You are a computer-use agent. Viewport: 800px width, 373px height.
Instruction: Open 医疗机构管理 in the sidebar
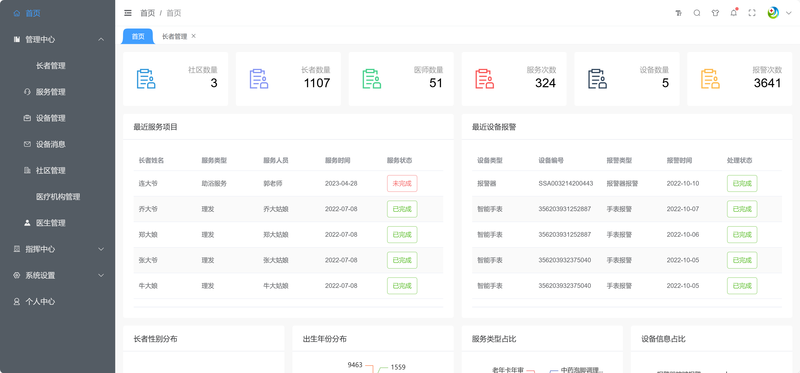[x=58, y=196]
